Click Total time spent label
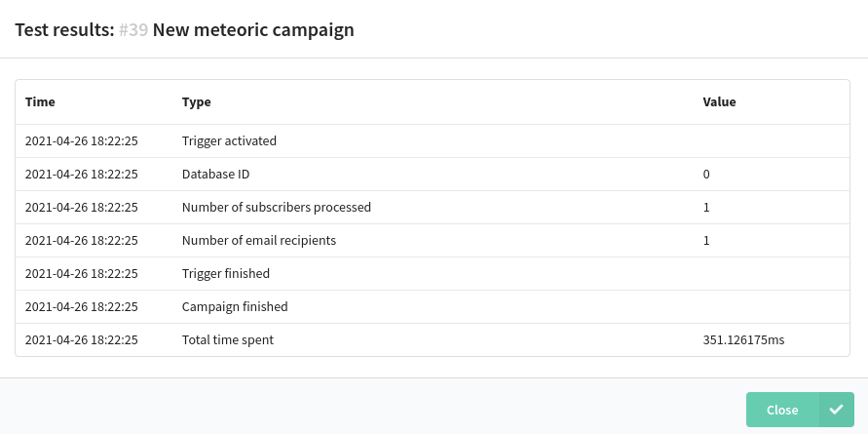This screenshot has height=434, width=868. click(x=228, y=339)
